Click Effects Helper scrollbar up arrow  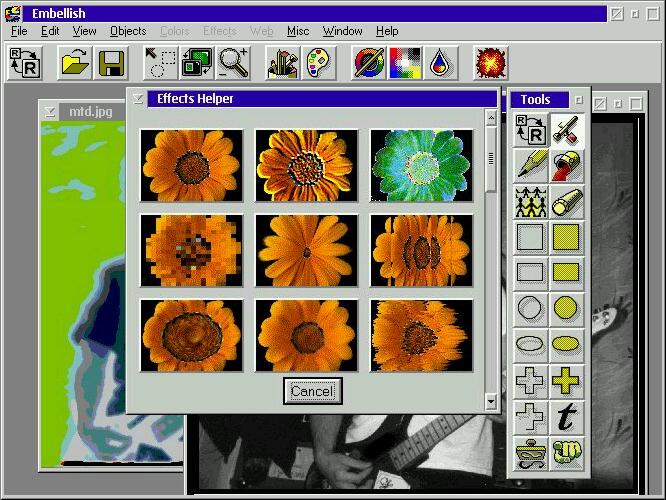(491, 118)
